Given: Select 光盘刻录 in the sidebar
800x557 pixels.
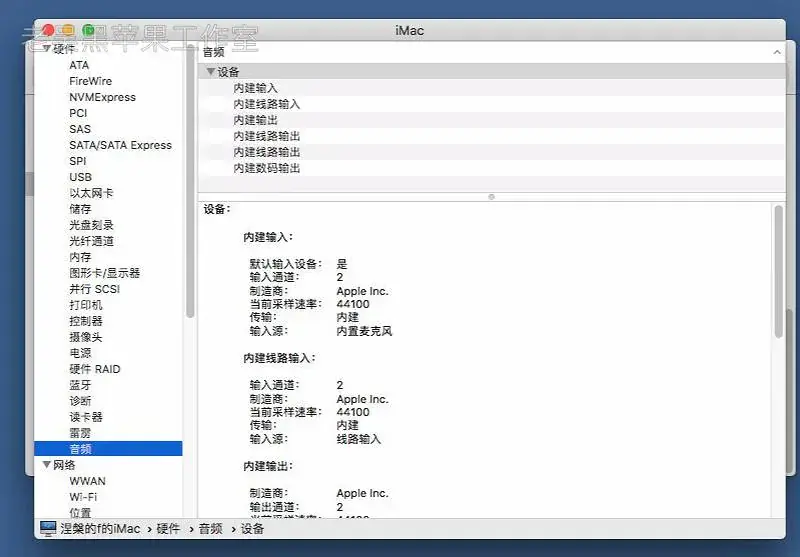Looking at the screenshot, I should [x=91, y=225].
